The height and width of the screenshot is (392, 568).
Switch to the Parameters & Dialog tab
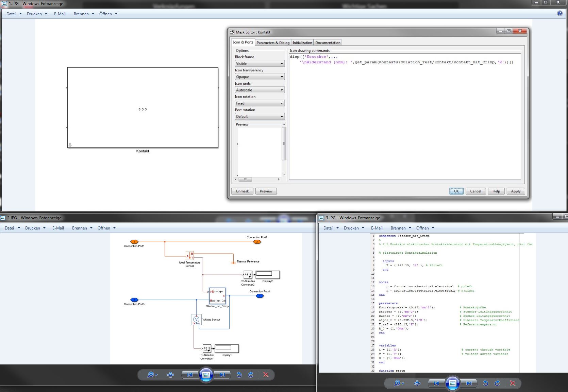pyautogui.click(x=273, y=43)
